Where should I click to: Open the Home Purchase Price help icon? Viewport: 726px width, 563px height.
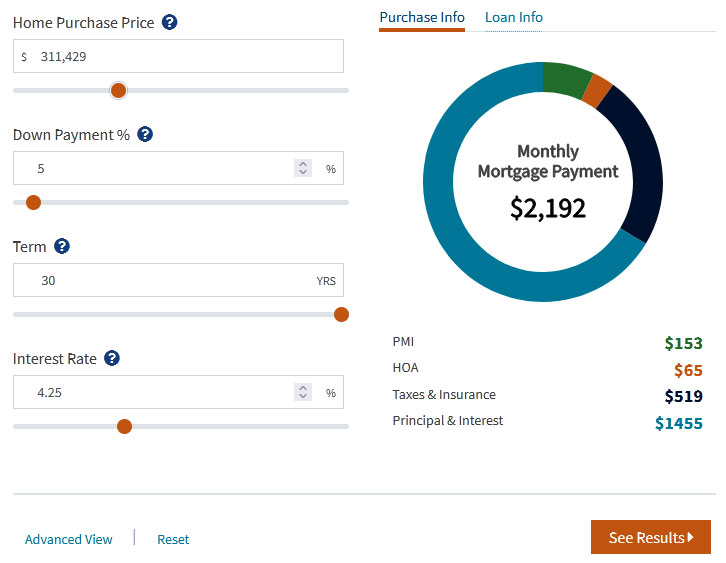169,22
